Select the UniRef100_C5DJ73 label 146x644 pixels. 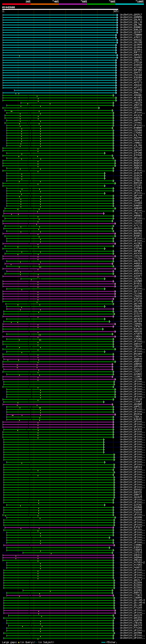tap(131, 213)
